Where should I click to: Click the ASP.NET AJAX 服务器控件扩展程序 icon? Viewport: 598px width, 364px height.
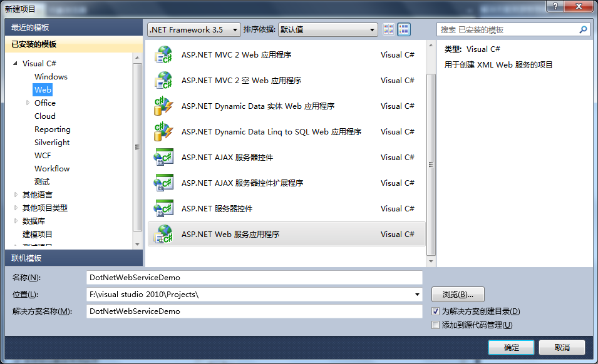click(x=163, y=183)
